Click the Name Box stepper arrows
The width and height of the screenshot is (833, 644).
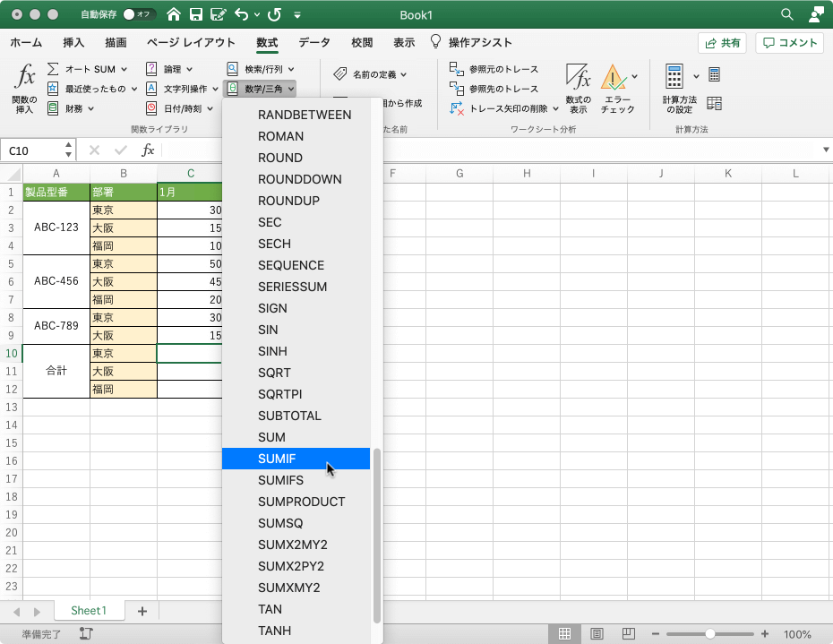[69, 150]
